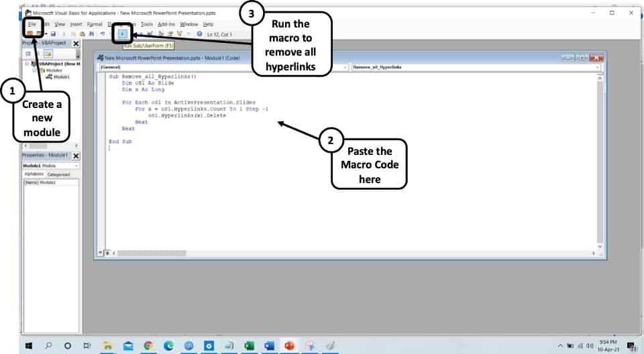Select VBAProject root in project tree
The width and height of the screenshot is (644, 354).
(x=58, y=64)
